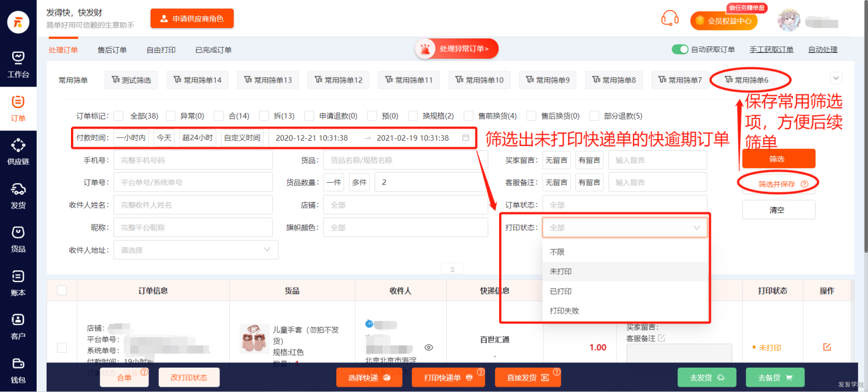Screen dimensions: 868x392
Task: Open the 打印状态 dropdown
Action: coord(625,227)
